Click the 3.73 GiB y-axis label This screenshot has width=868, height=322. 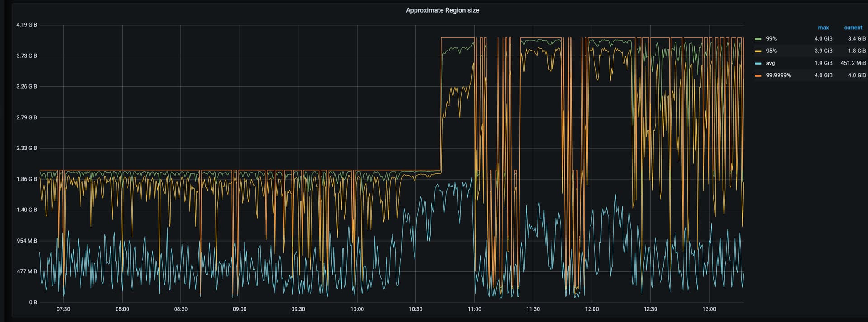[x=27, y=56]
